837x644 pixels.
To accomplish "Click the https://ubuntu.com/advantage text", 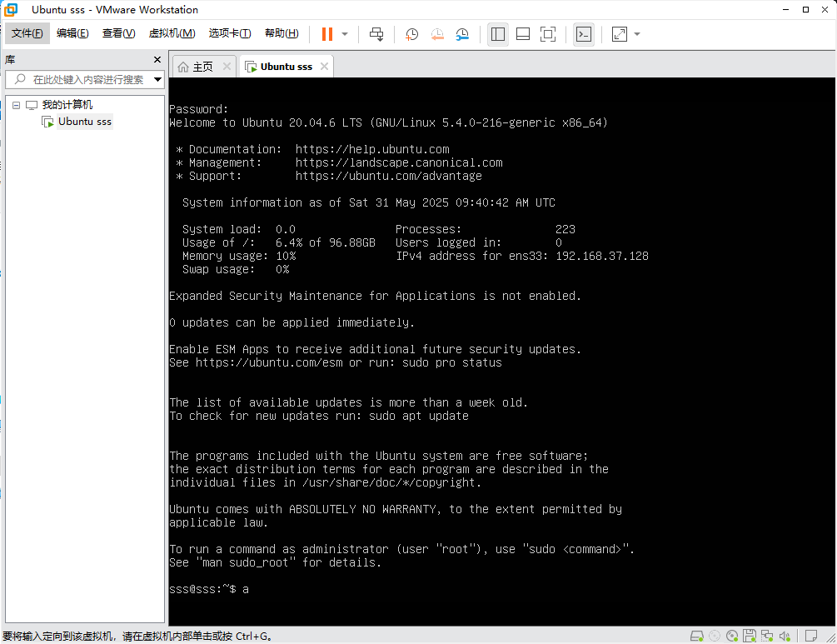I will click(x=389, y=177).
